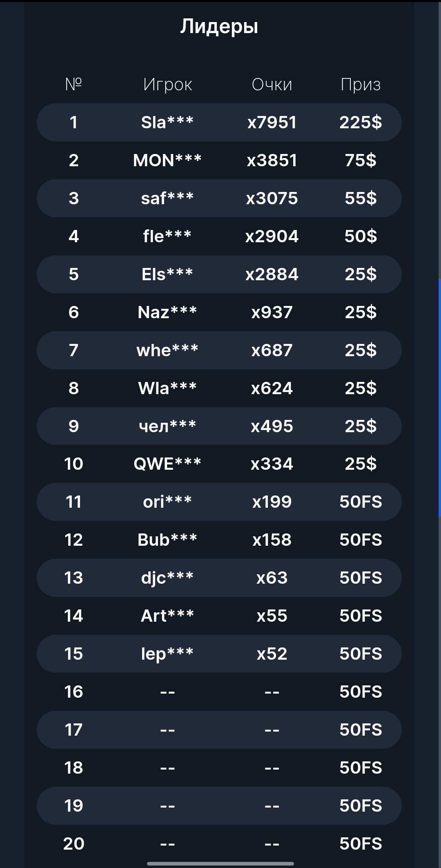Choose player whe*** at rank 7
This screenshot has height=868, width=441.
[x=167, y=350]
